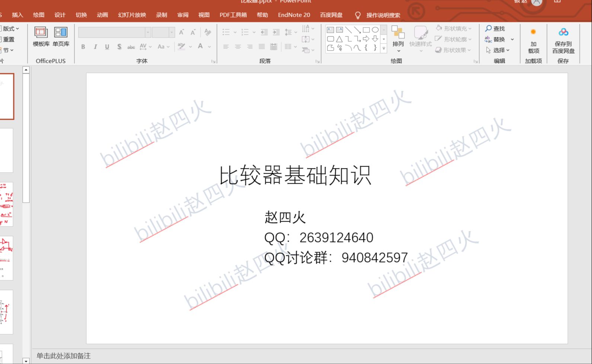
Task: Open font dialog launcher
Action: (213, 61)
